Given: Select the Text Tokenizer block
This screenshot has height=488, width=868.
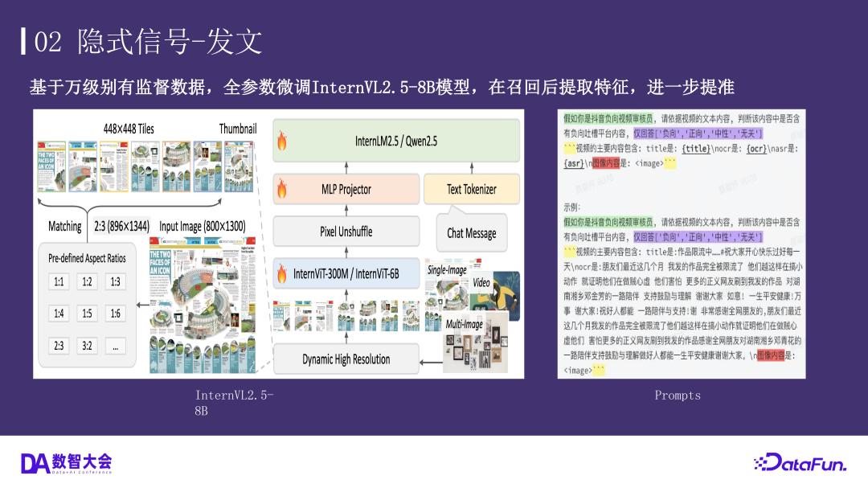Looking at the screenshot, I should tap(472, 189).
